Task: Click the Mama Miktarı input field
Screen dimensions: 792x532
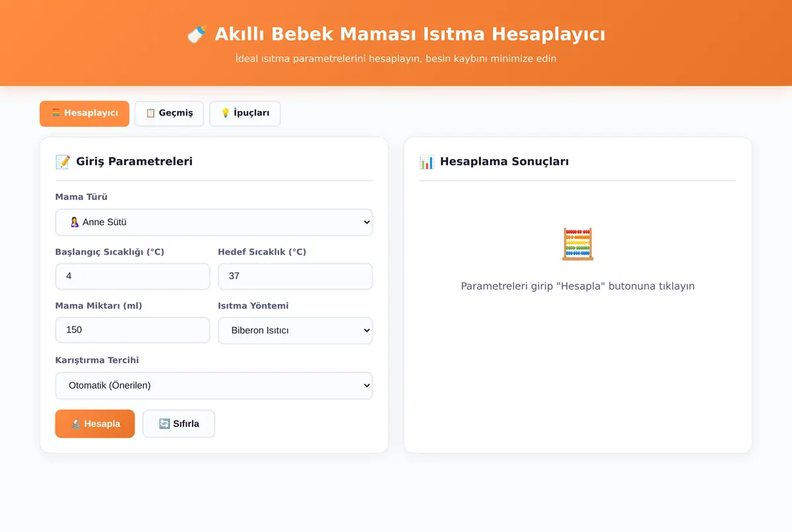Action: click(x=133, y=331)
